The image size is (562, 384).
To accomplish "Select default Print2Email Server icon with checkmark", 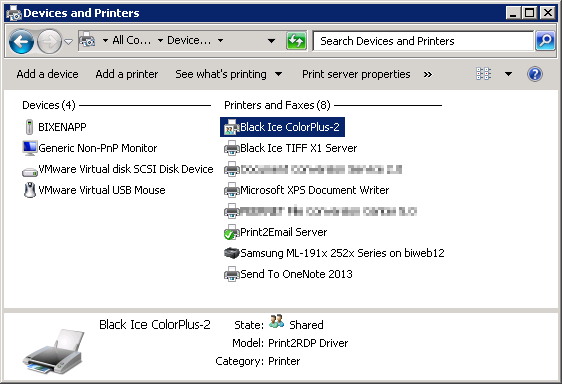I will [231, 232].
